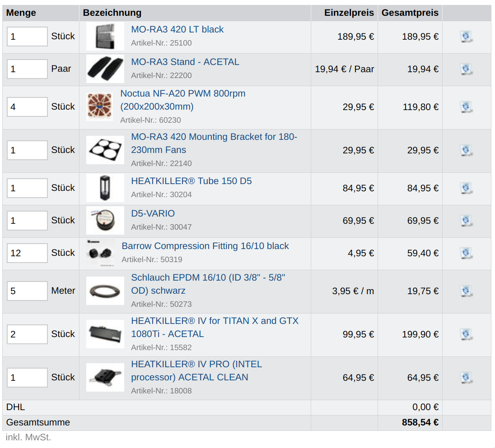
Task: Click refresh icon for HEATKILLER IV PRO row
Action: [x=466, y=377]
